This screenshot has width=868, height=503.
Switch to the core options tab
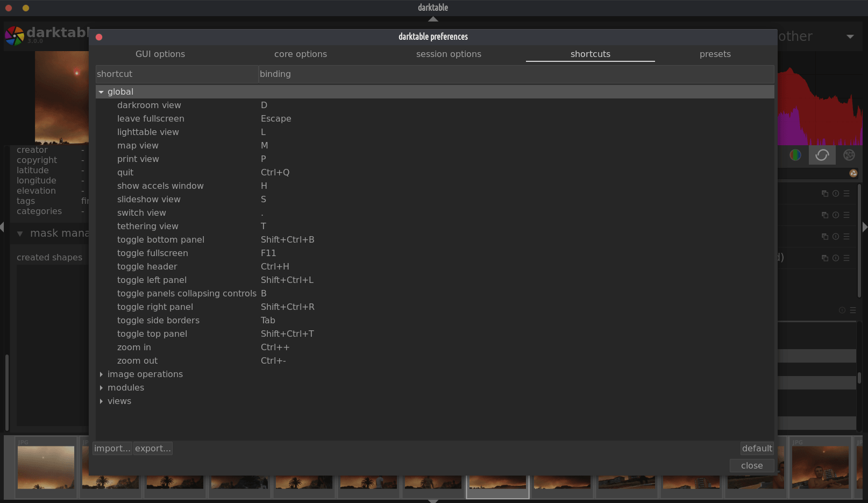point(301,54)
